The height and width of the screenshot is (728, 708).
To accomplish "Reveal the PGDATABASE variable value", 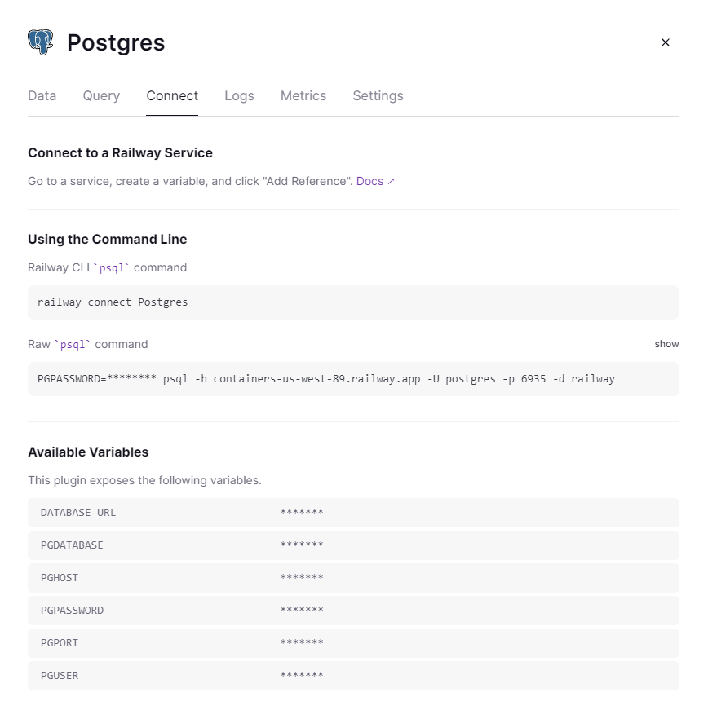I will (x=302, y=545).
